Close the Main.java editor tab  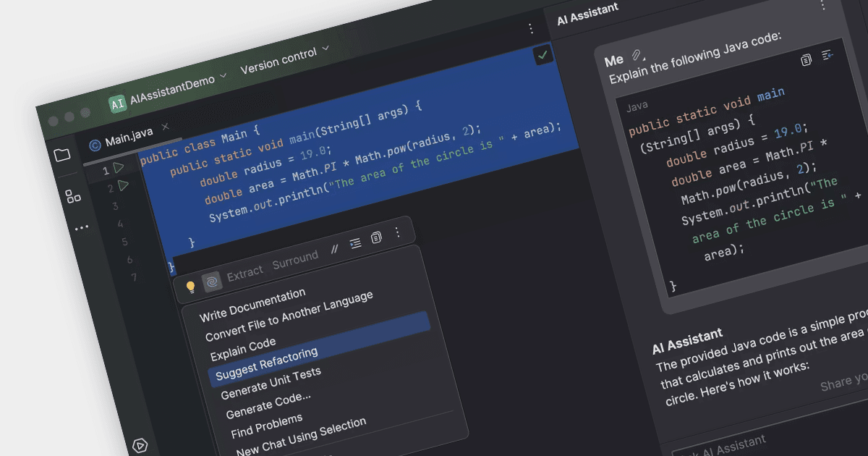(x=165, y=127)
